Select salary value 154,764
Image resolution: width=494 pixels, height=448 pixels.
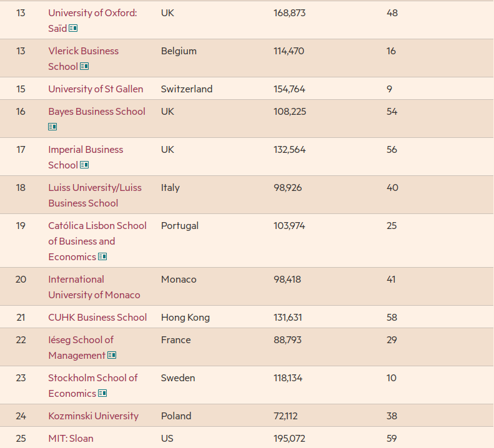point(289,89)
